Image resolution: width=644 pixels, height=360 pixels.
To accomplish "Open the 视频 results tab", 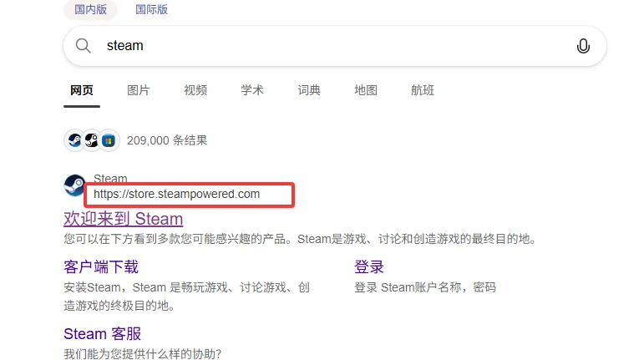I will 195,90.
